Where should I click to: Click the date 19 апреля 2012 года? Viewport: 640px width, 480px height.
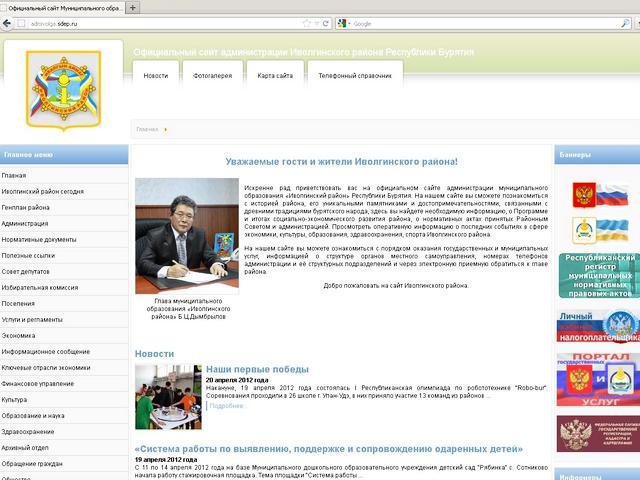pos(166,460)
